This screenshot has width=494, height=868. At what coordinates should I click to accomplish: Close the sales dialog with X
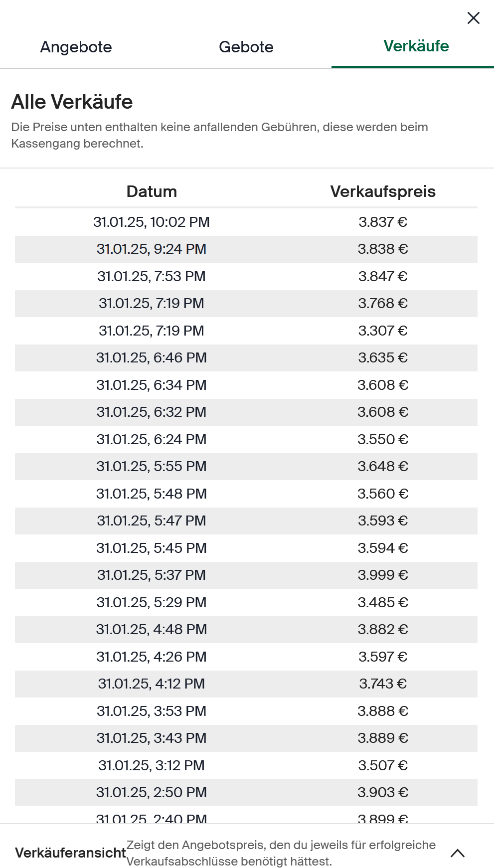point(473,18)
